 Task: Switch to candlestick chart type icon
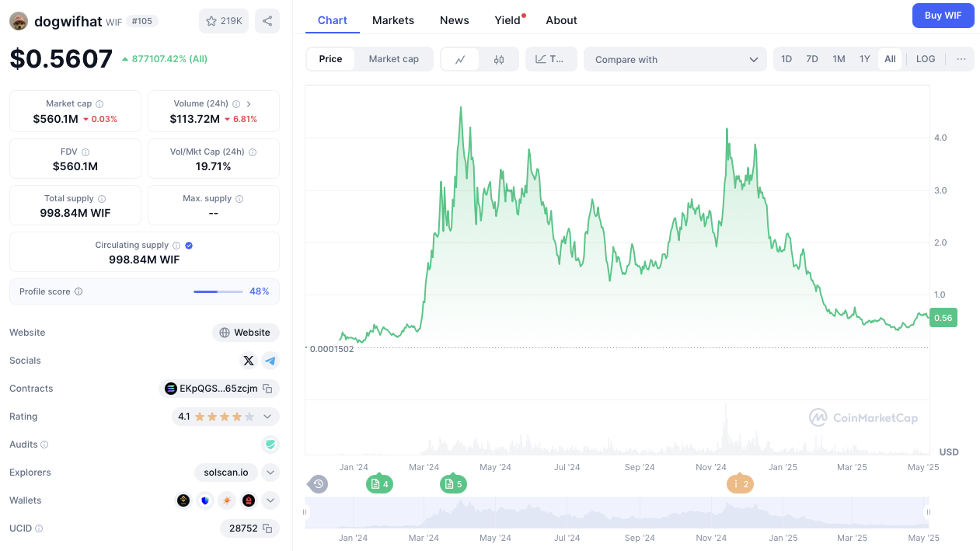coord(499,59)
